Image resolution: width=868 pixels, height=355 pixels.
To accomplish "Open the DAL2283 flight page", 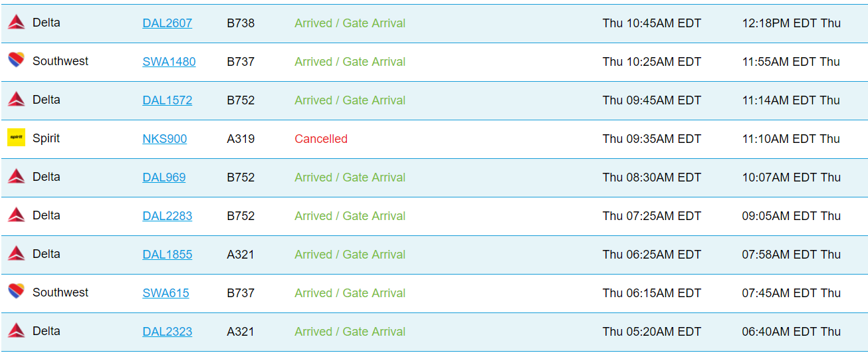I will coord(167,216).
